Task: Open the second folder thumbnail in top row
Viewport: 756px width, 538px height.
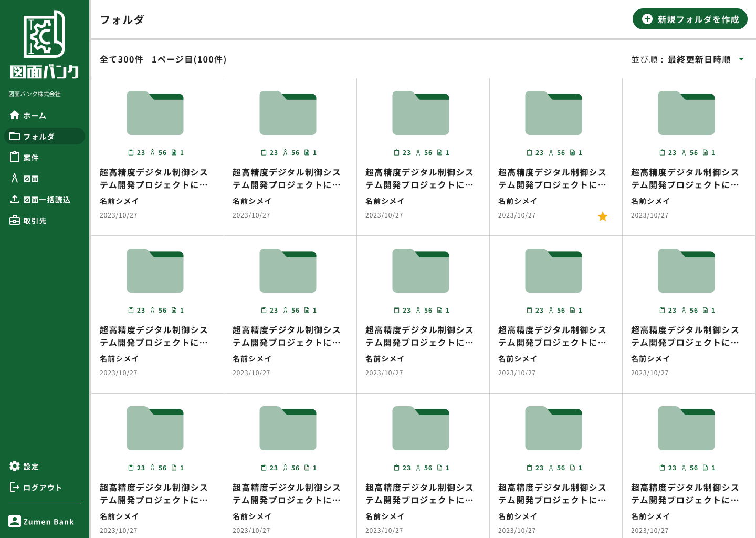Action: [x=288, y=113]
